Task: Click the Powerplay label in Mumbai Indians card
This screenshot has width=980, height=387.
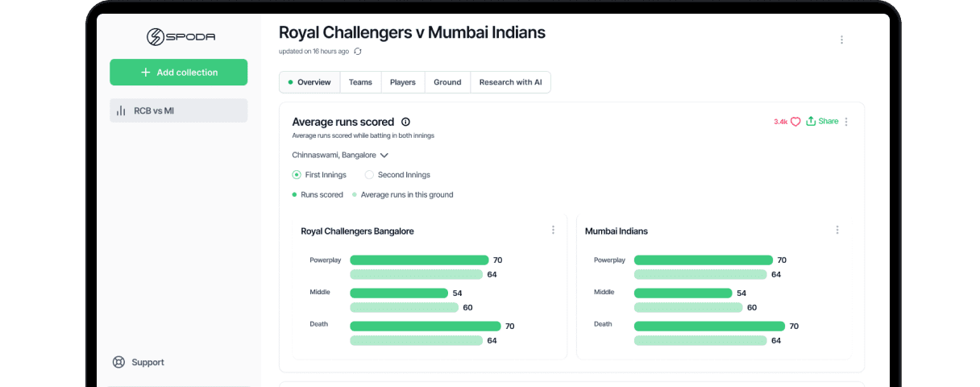Action: [609, 260]
